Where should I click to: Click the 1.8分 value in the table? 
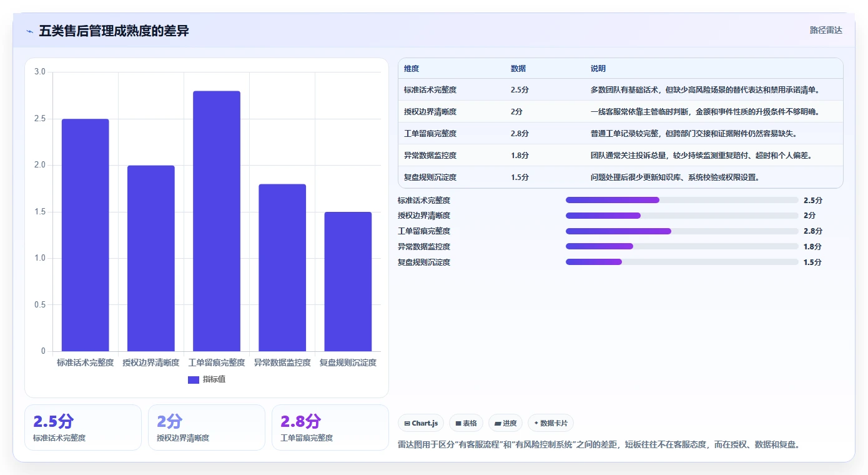(x=520, y=156)
